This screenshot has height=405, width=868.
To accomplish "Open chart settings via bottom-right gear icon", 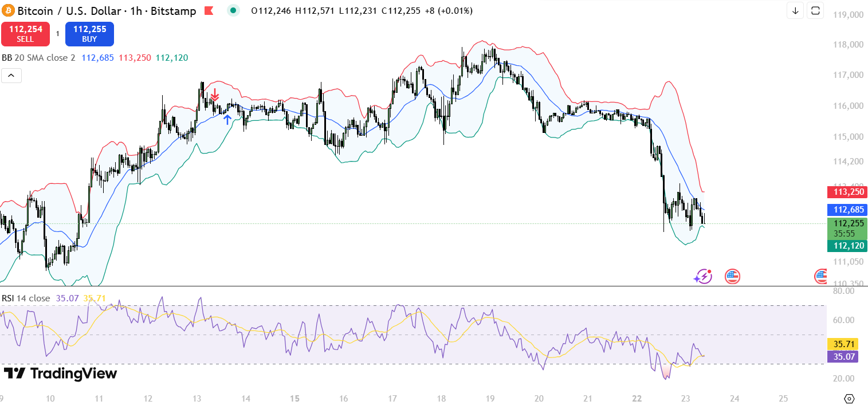I will (x=849, y=398).
